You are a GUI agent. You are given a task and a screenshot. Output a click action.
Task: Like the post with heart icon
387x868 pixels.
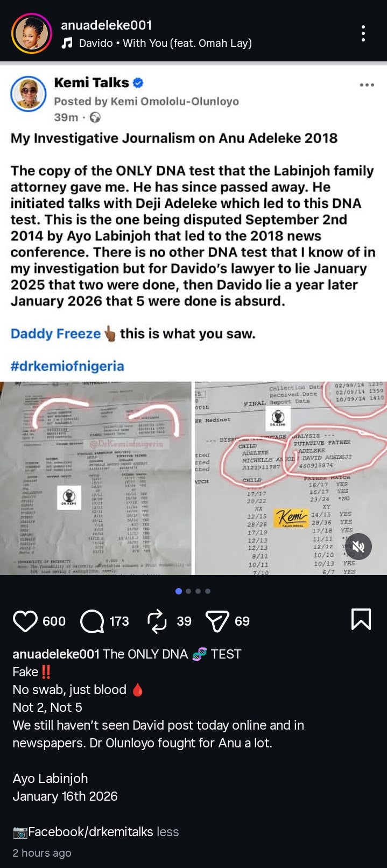click(25, 621)
